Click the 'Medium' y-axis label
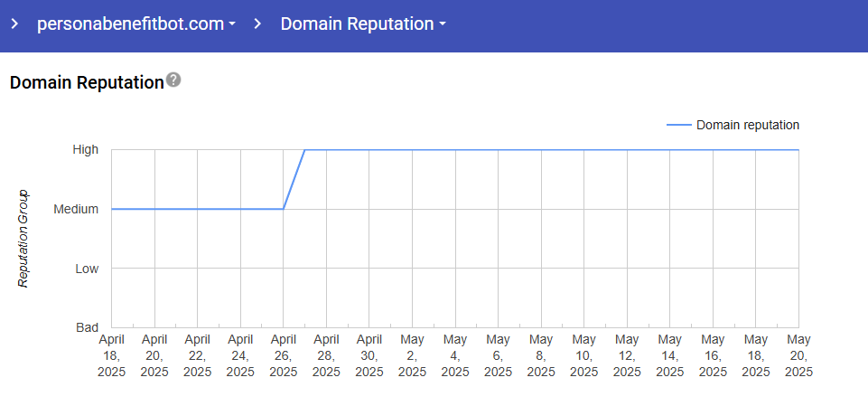Screen dimensions: 868x406 click(76, 209)
